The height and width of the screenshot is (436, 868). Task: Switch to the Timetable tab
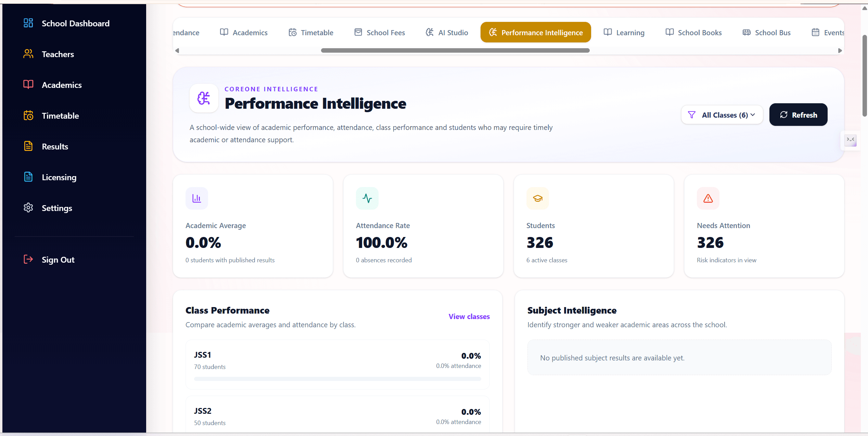click(311, 32)
